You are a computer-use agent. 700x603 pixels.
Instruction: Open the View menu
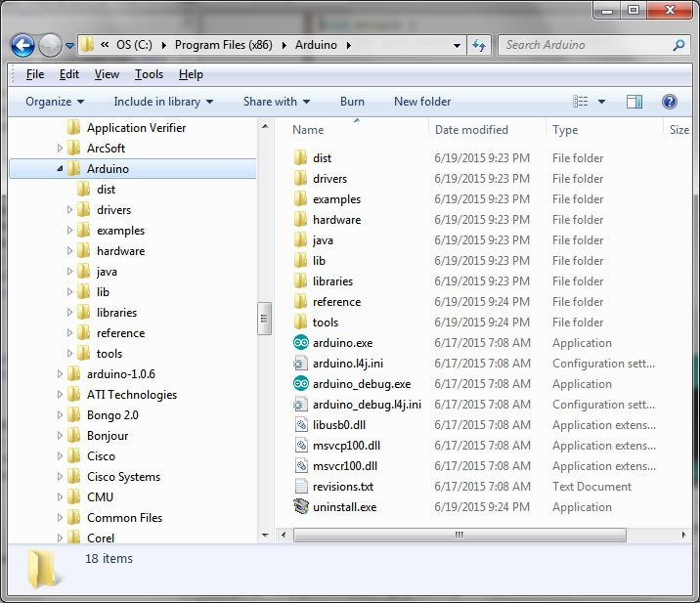(107, 74)
